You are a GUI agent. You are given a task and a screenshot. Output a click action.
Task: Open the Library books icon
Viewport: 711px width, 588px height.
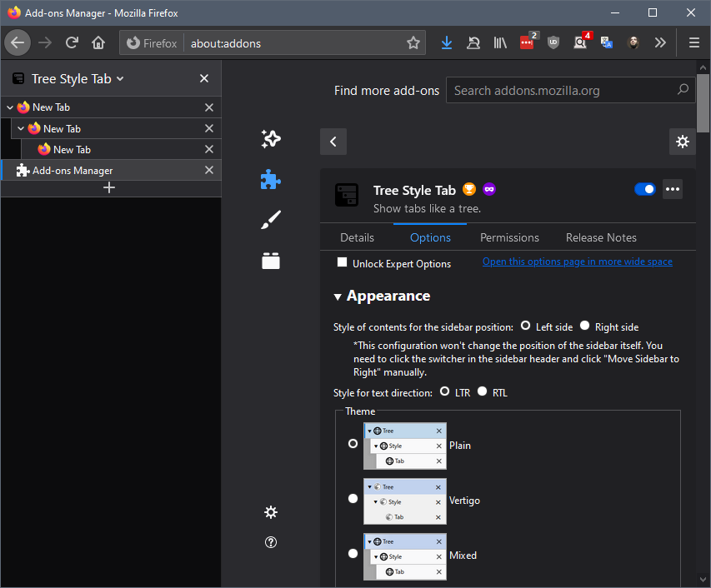pos(500,43)
